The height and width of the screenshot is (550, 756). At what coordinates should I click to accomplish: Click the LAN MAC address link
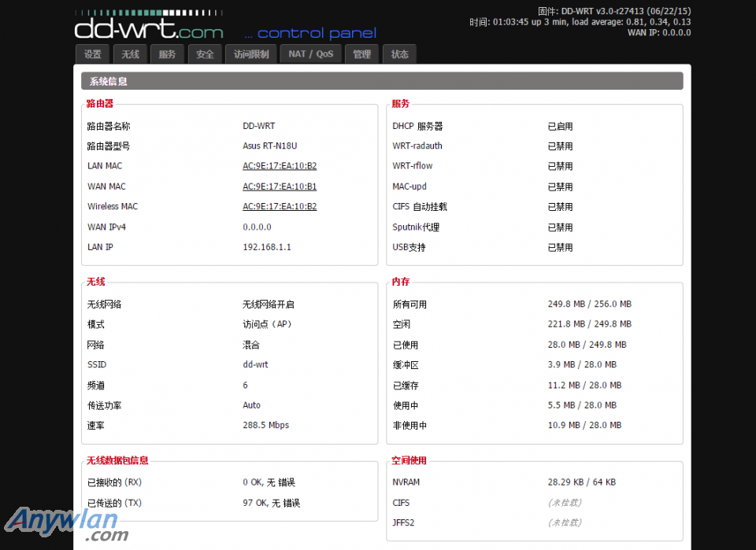pos(280,166)
